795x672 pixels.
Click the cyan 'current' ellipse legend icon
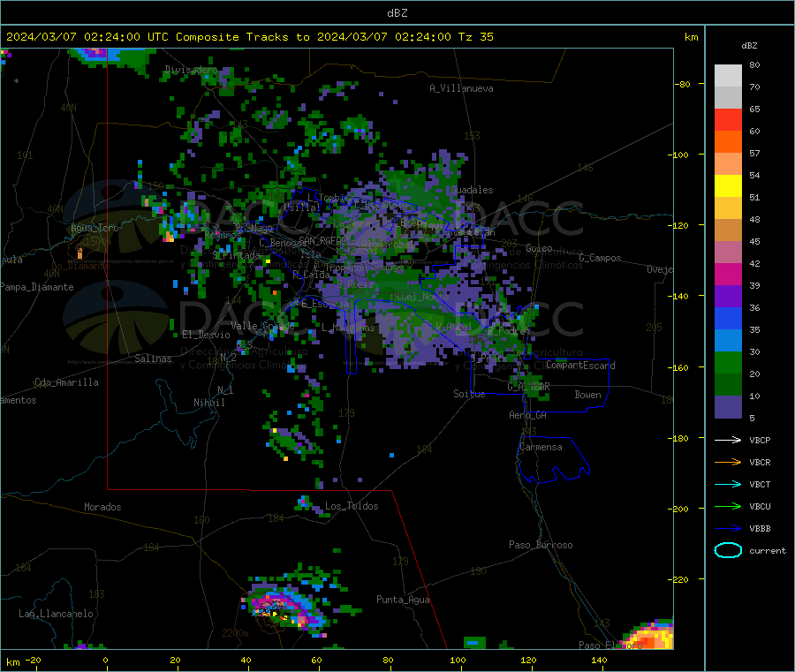(728, 550)
